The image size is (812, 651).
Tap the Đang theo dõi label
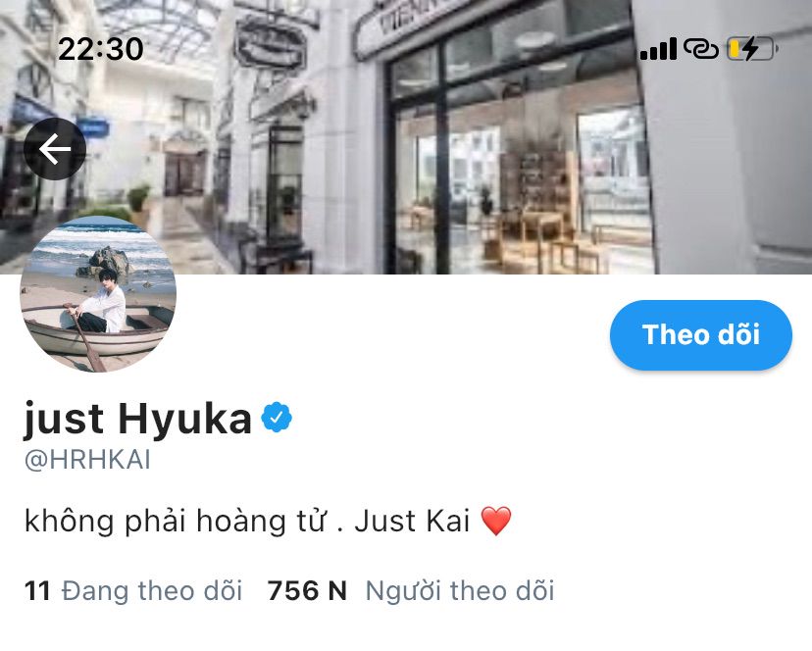[x=152, y=591]
